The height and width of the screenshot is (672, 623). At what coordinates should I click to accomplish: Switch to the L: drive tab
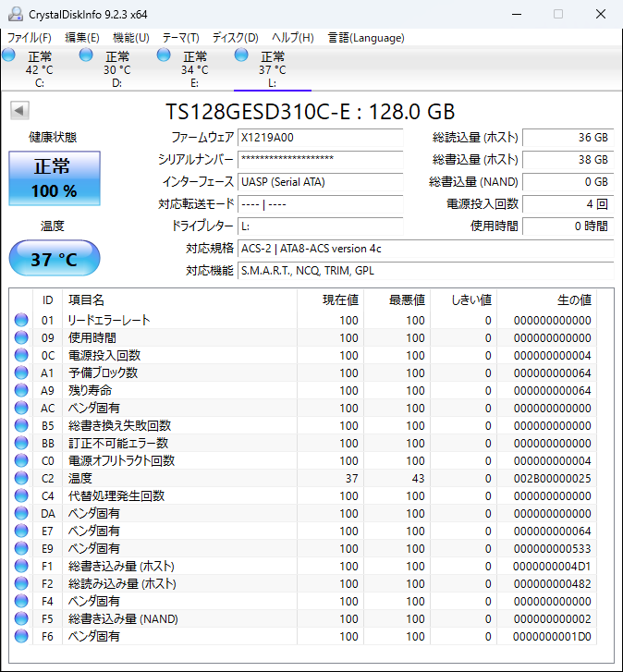(272, 69)
